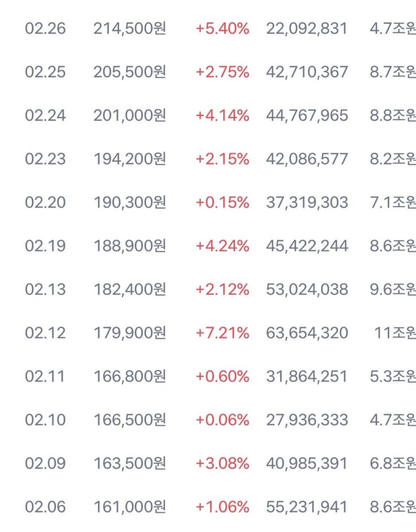Image resolution: width=416 pixels, height=532 pixels.
Task: Select the 02.06 date row
Action: [45, 507]
